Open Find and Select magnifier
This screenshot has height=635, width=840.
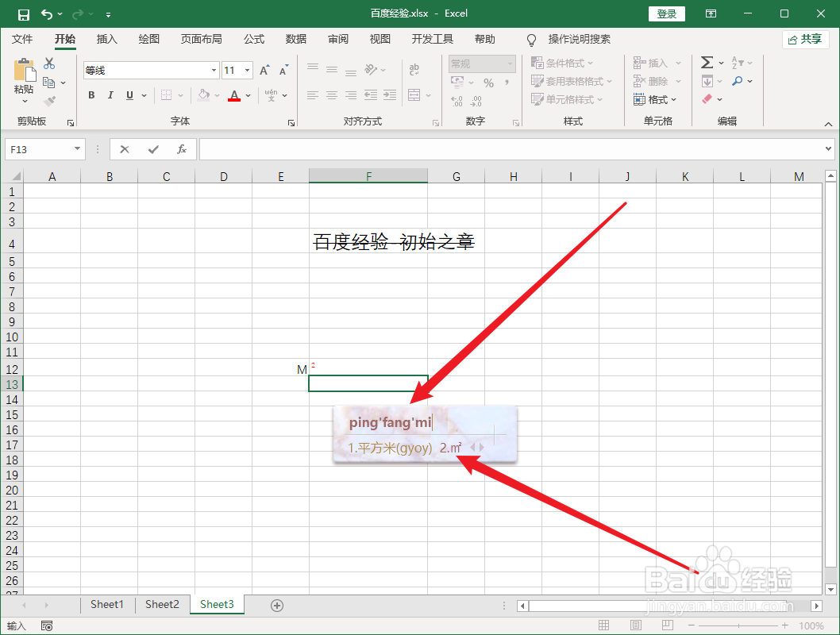[x=738, y=82]
